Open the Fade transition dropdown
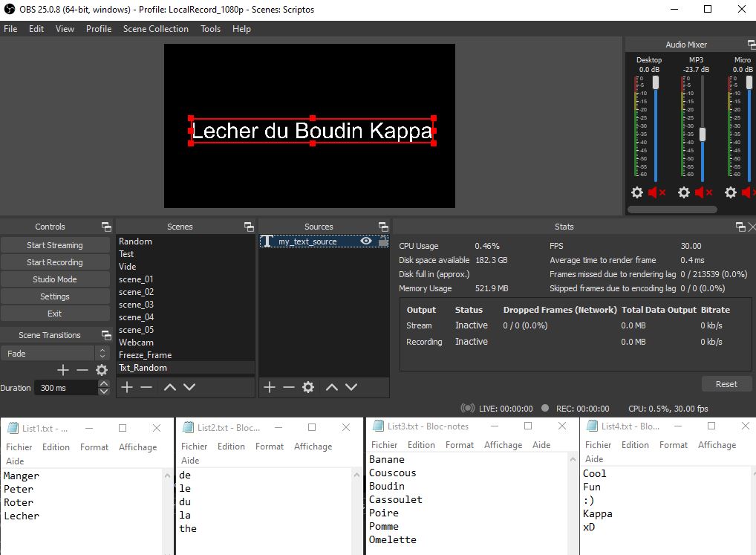The image size is (756, 555). point(54,354)
